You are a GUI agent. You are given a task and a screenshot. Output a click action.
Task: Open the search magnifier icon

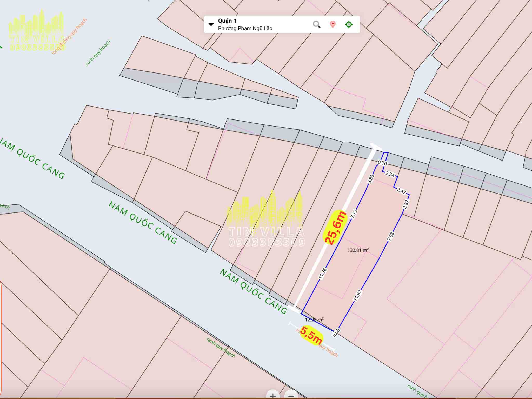(316, 24)
